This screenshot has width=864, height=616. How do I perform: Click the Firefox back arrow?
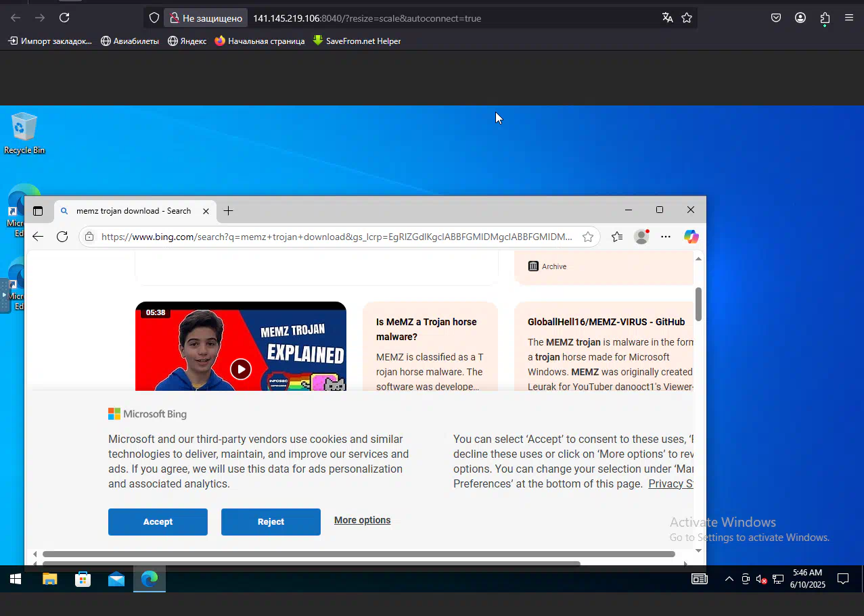coord(16,18)
